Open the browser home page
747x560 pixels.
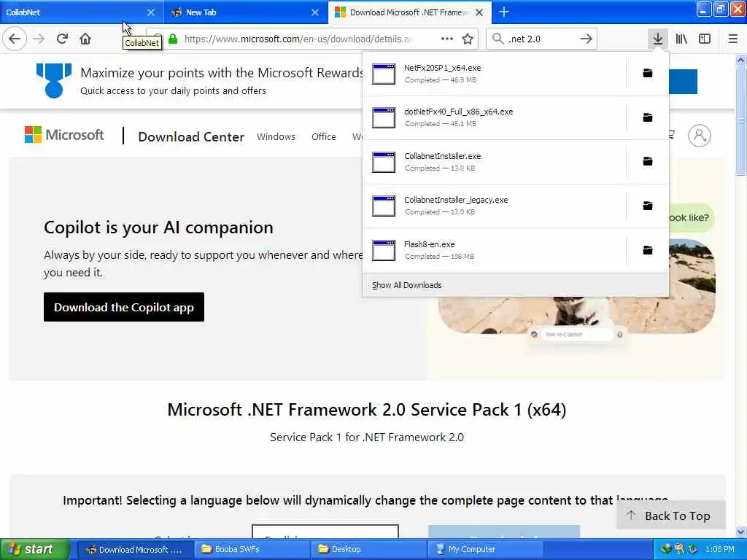[x=85, y=39]
